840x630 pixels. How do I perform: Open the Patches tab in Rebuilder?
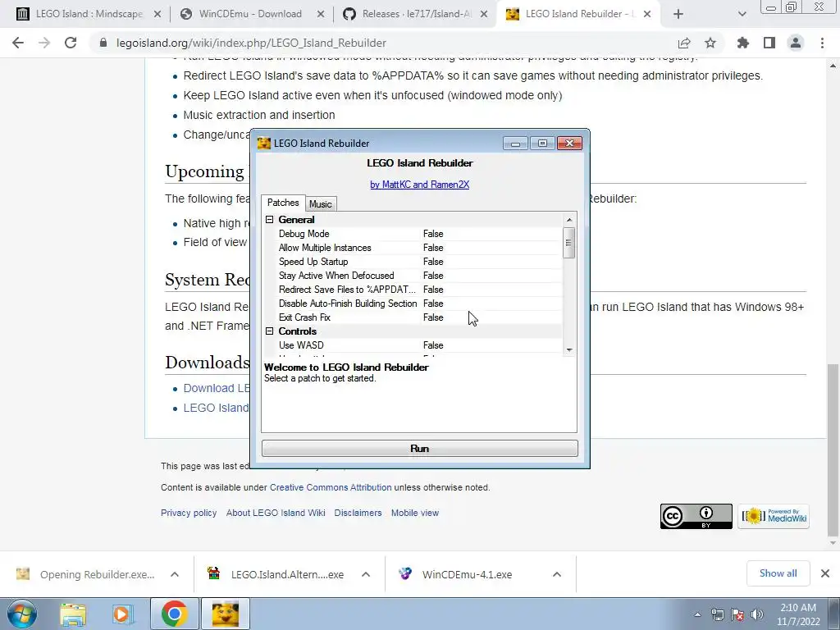[283, 203]
